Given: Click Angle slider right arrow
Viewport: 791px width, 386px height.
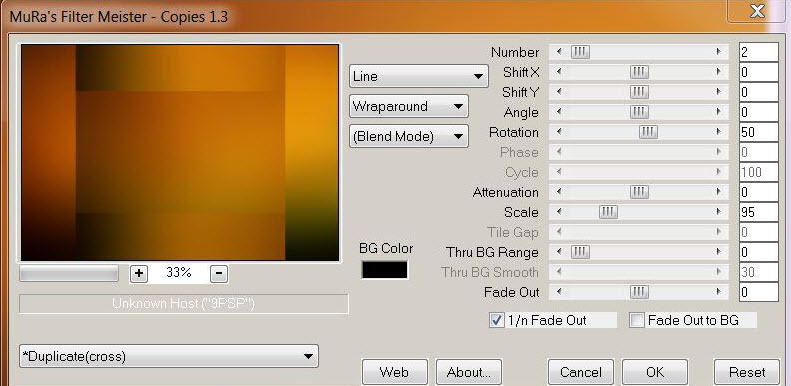Looking at the screenshot, I should 719,112.
